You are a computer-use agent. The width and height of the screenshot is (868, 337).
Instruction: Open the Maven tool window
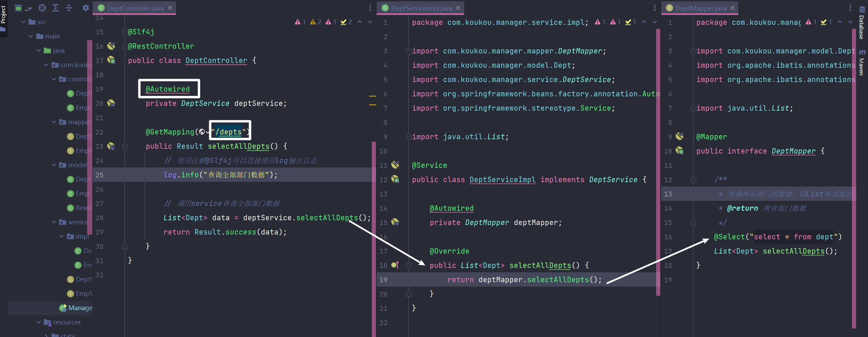pyautogui.click(x=862, y=63)
